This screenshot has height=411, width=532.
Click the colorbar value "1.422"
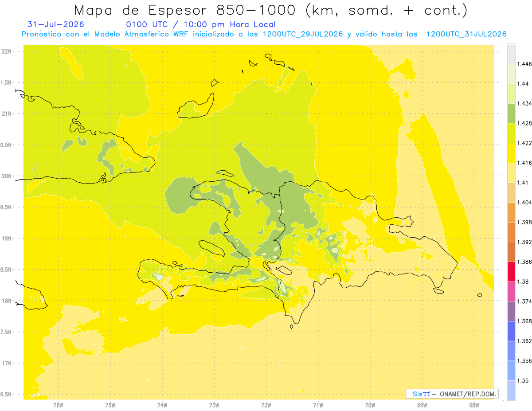point(524,143)
